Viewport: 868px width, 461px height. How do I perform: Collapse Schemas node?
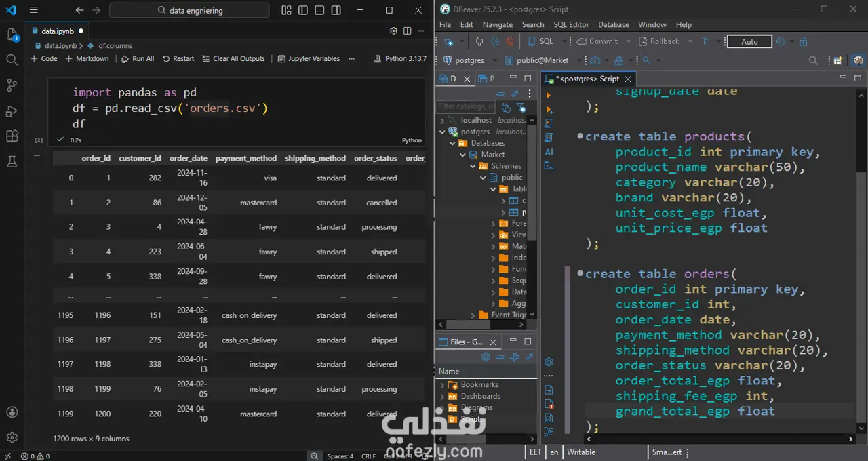[473, 166]
